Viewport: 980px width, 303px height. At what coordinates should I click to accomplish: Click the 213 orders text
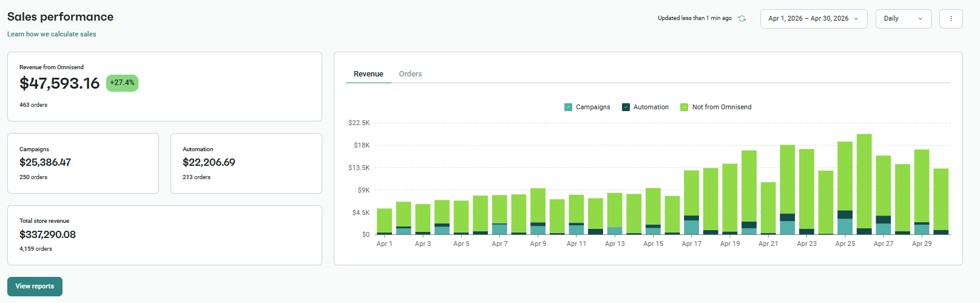pos(197,177)
